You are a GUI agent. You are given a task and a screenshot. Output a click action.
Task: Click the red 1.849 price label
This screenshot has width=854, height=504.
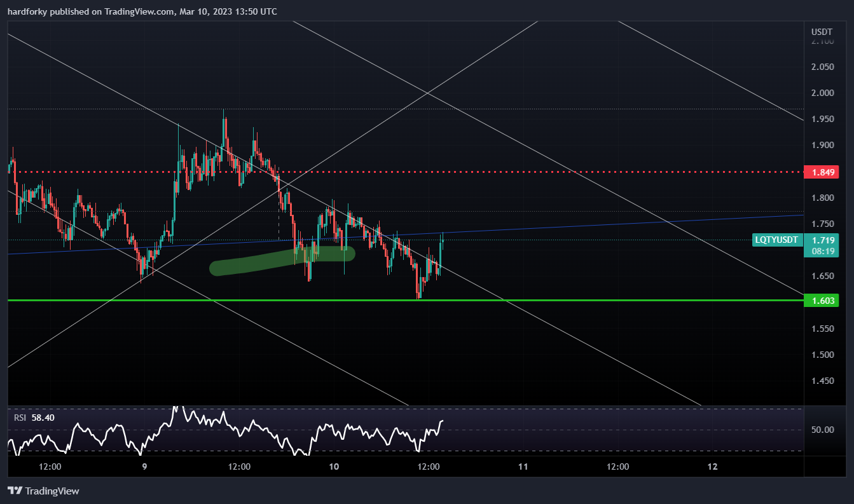pos(822,172)
